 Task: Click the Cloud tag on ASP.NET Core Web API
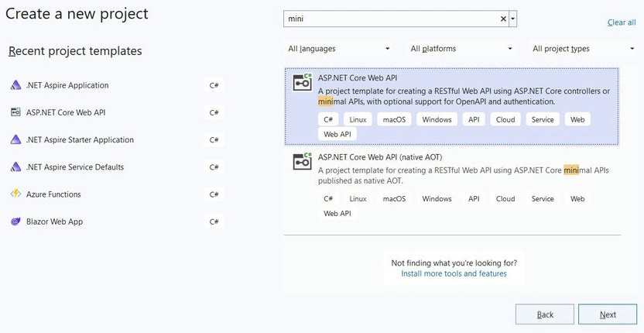505,119
